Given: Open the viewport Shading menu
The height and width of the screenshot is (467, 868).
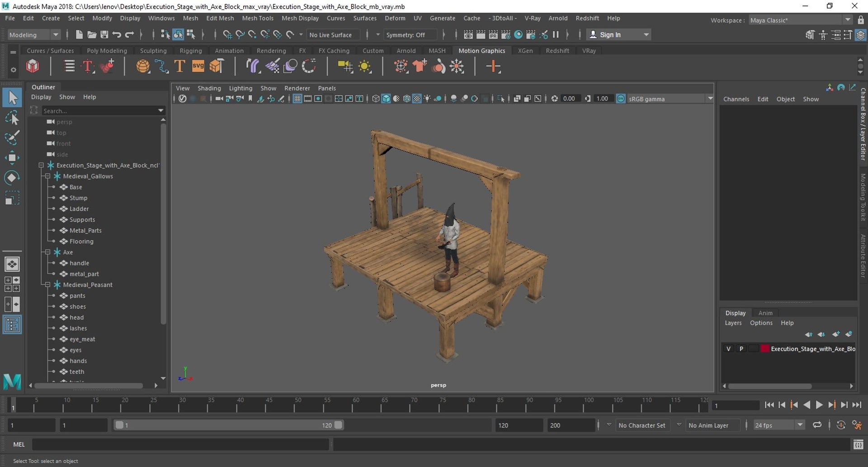Looking at the screenshot, I should 209,88.
